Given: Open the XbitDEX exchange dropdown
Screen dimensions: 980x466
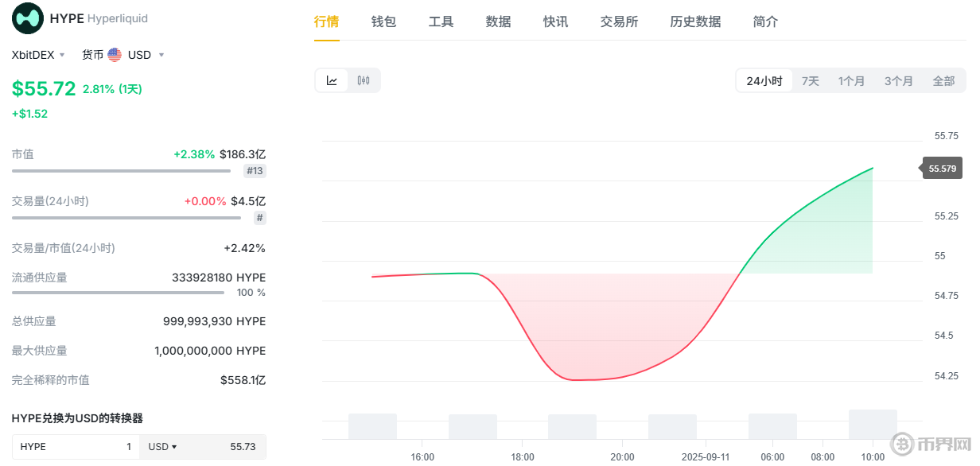Looking at the screenshot, I should (39, 55).
